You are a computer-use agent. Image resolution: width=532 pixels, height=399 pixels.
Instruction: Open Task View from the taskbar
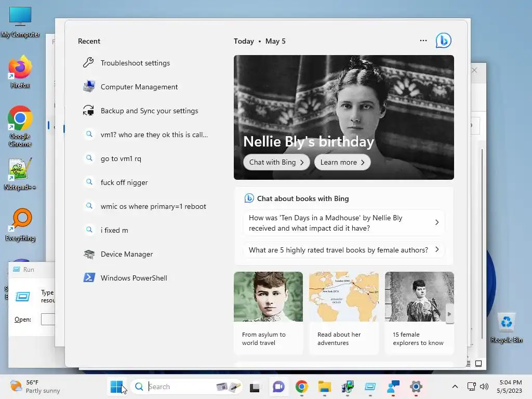pos(255,387)
